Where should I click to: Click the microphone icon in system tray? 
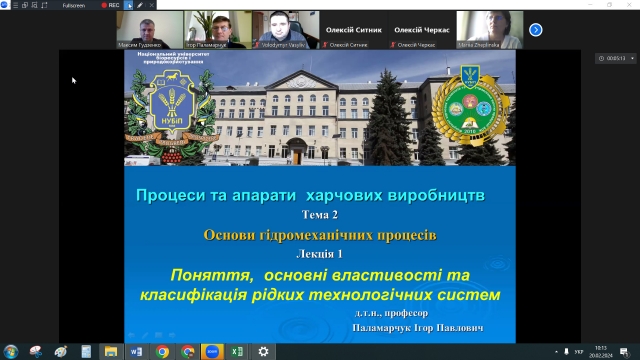click(566, 351)
